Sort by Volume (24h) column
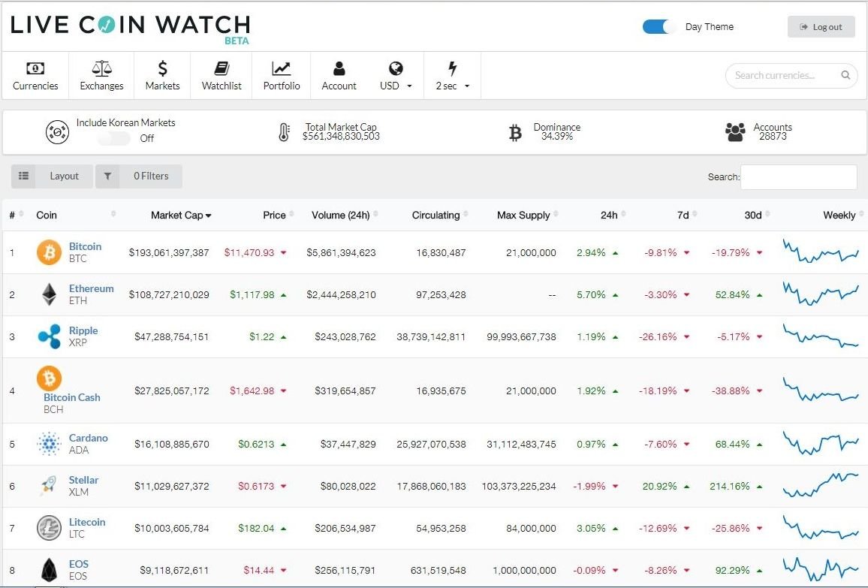Image resolution: width=868 pixels, height=588 pixels. pyautogui.click(x=345, y=215)
